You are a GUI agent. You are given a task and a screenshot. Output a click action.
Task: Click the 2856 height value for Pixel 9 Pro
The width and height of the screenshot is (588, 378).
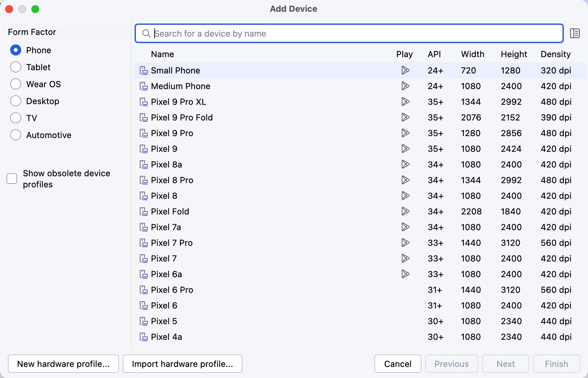[511, 133]
